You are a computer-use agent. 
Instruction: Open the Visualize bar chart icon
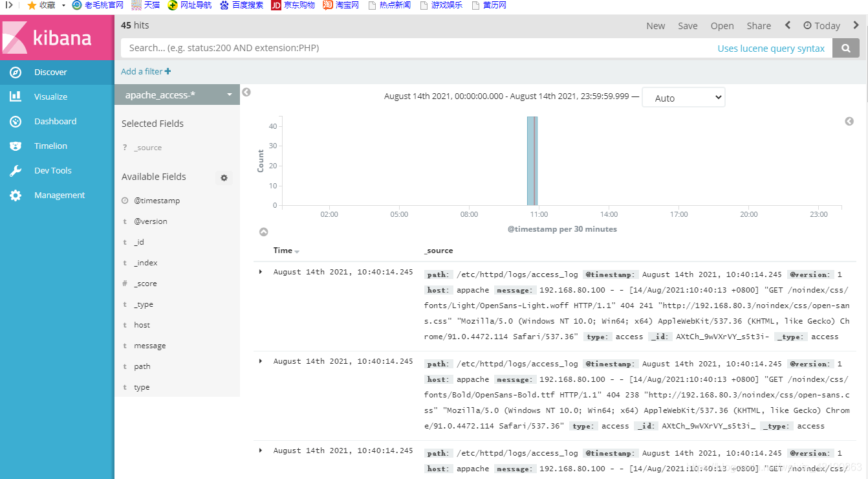[16, 96]
